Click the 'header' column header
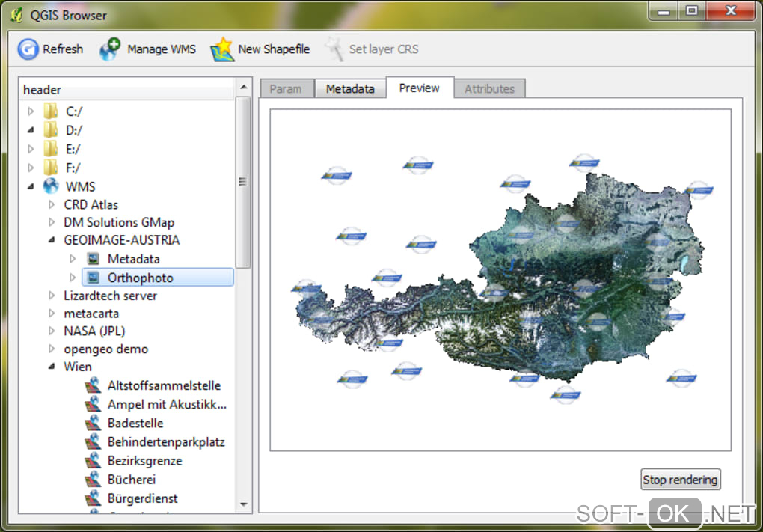 pos(127,90)
